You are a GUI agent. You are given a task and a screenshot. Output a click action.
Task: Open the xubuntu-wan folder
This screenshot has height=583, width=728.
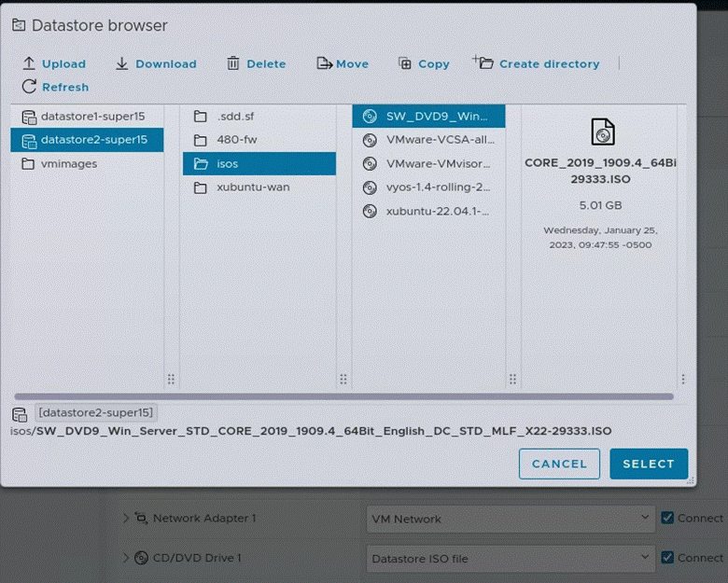[259, 187]
